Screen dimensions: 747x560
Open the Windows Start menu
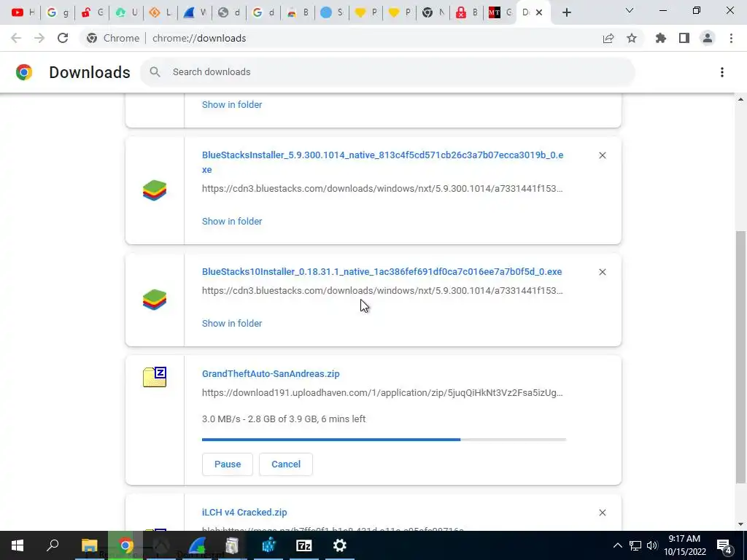click(x=18, y=545)
